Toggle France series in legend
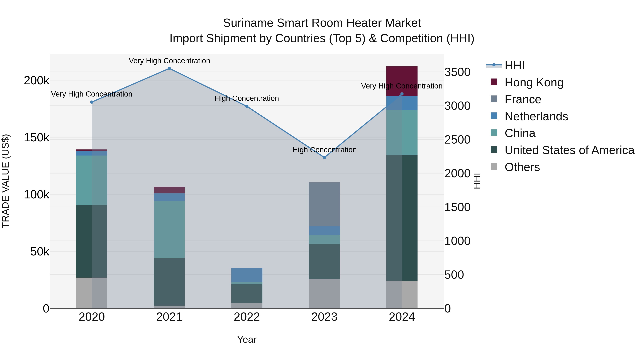This screenshot has height=362, width=644. (516, 99)
